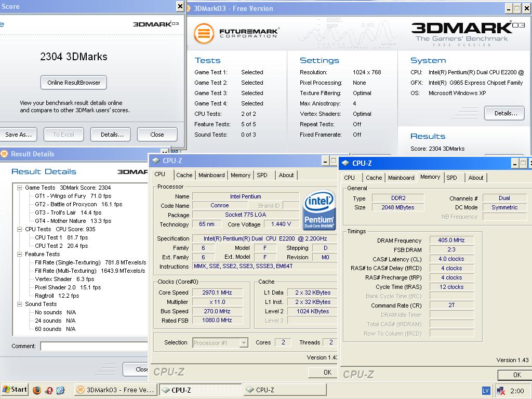The image size is (532, 399).
Task: Open Cache tab in right CPU-Z window
Action: 374,178
